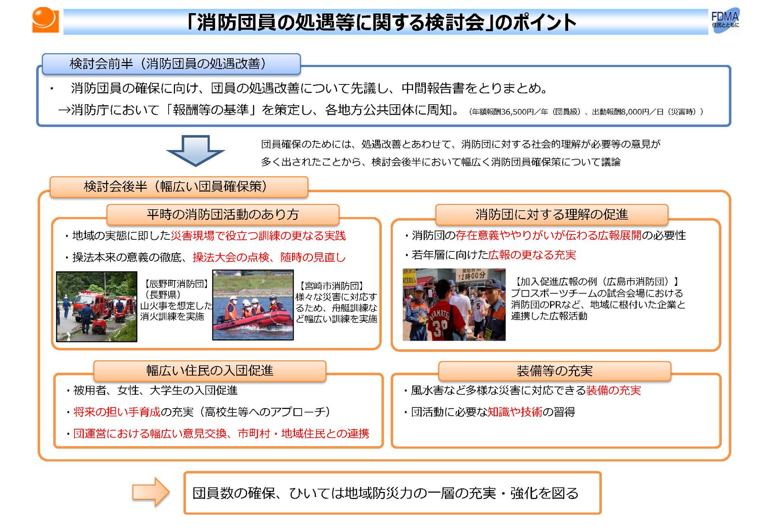Click the 検討会前半（消防団員の処遇改善） header
Image resolution: width=769 pixels, height=532 pixels.
pos(171,64)
